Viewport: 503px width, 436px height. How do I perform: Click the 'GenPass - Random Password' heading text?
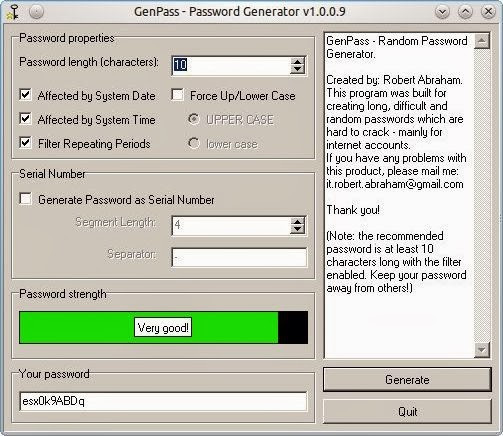pos(397,41)
